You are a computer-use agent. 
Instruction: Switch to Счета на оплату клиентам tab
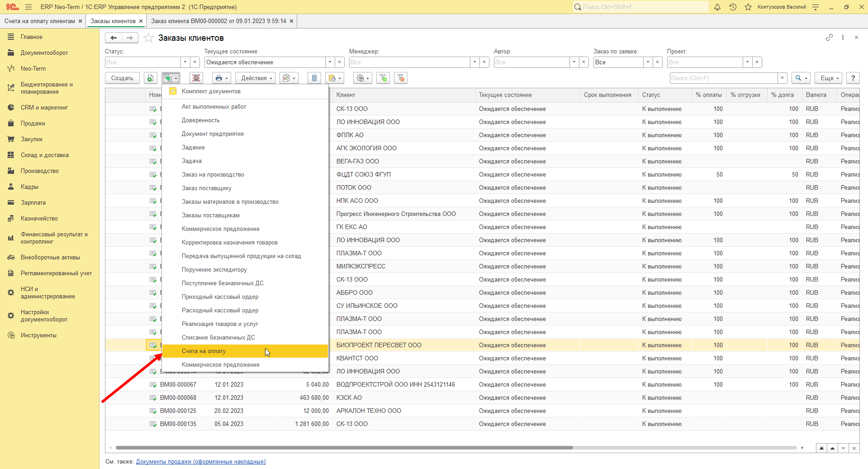(40, 21)
